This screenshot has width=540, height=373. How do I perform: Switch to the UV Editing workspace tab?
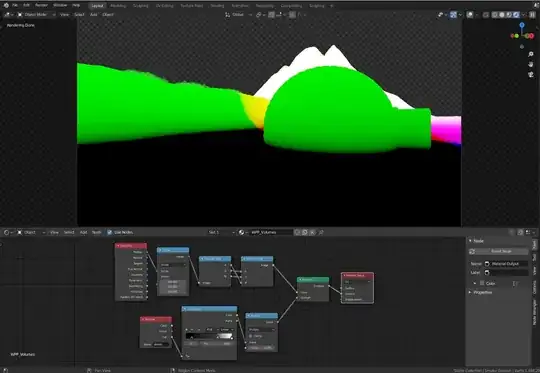[164, 6]
